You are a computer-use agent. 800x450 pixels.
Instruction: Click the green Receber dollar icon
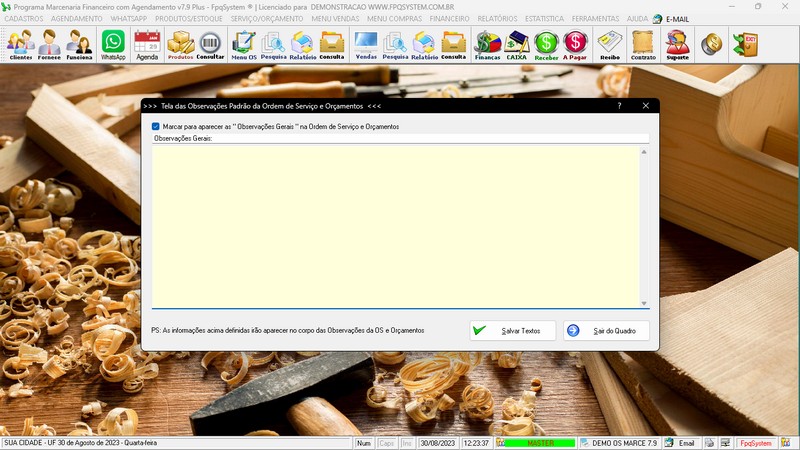point(546,45)
